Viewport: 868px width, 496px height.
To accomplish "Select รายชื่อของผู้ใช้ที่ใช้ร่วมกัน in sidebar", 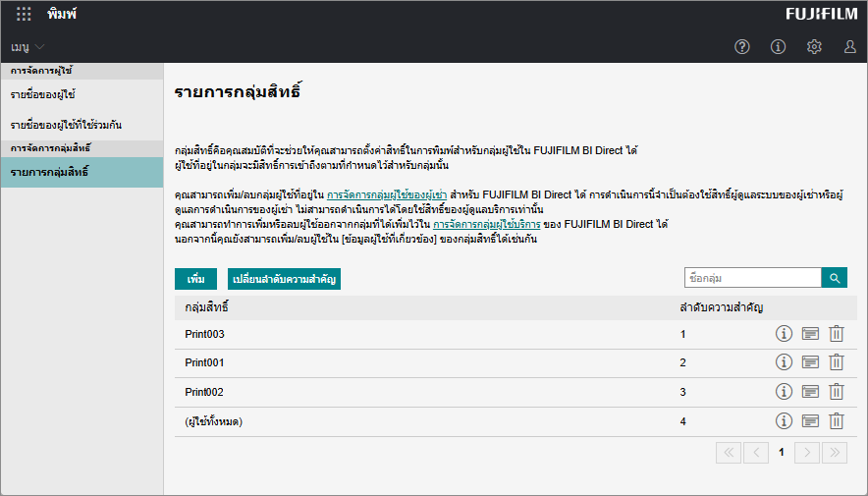I will pyautogui.click(x=66, y=126).
